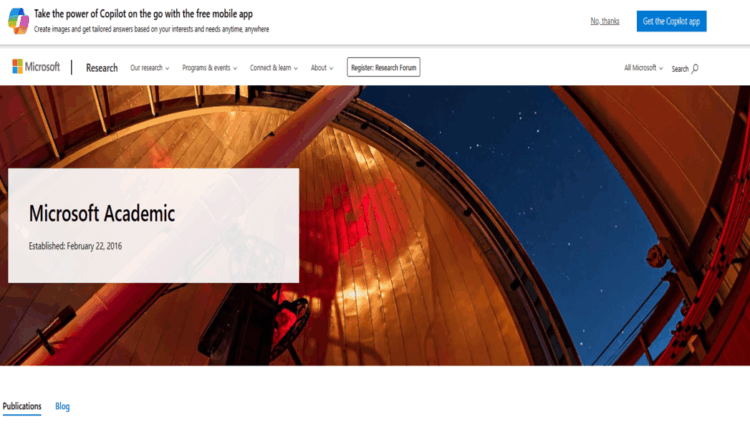Viewport: 750px width, 430px height.
Task: Click the observatory hero image
Action: tap(478, 225)
